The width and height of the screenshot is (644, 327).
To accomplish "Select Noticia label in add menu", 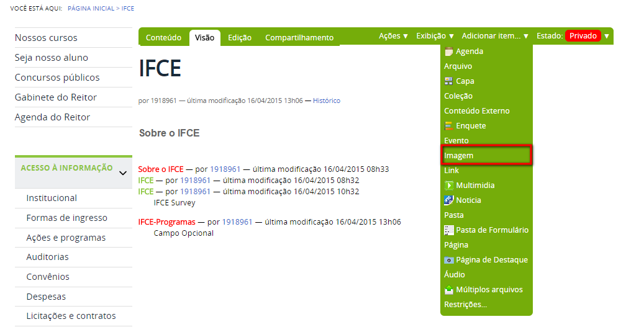I will click(x=468, y=200).
